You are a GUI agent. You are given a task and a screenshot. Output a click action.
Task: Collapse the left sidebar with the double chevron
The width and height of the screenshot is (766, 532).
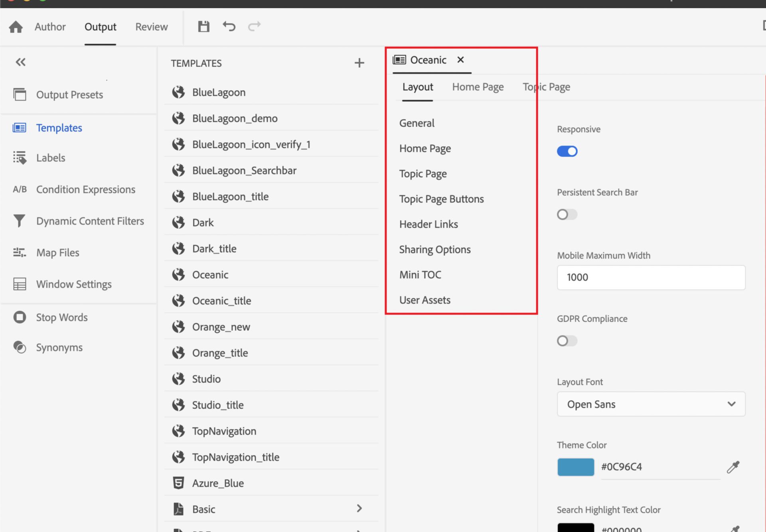coord(20,62)
